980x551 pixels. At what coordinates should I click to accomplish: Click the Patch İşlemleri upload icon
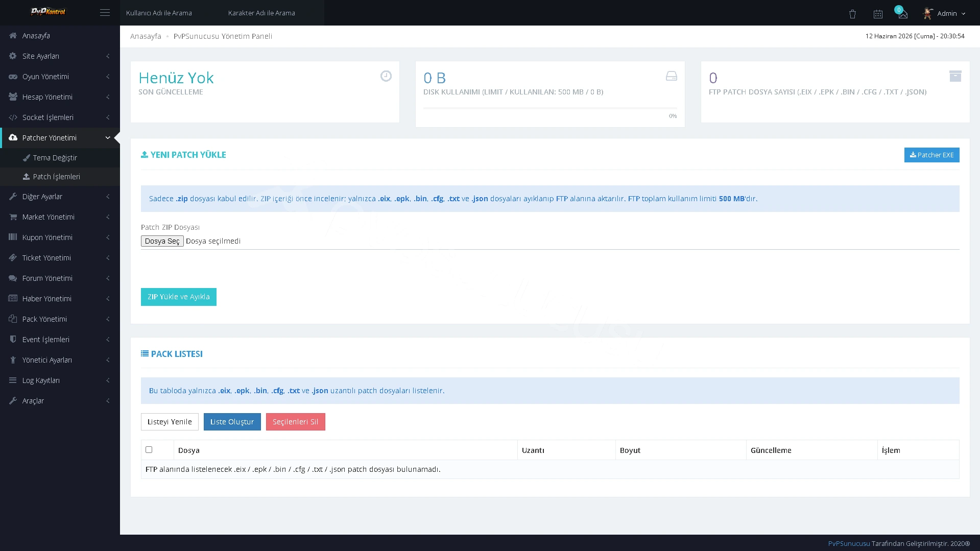pyautogui.click(x=26, y=177)
